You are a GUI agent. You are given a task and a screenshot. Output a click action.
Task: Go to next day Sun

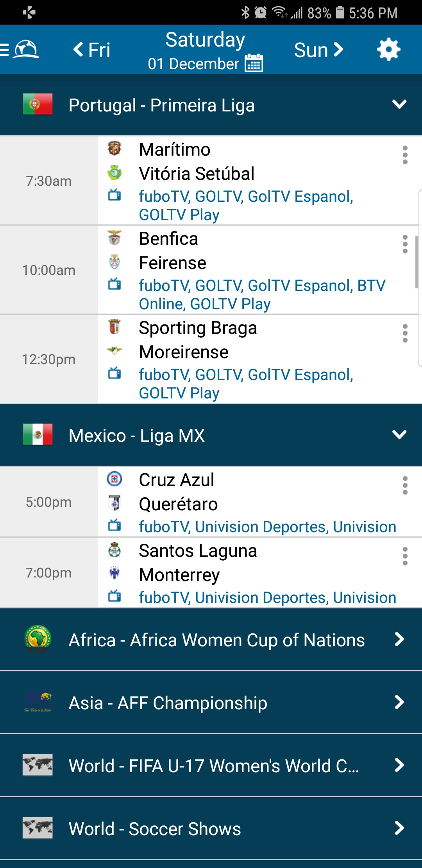point(318,50)
